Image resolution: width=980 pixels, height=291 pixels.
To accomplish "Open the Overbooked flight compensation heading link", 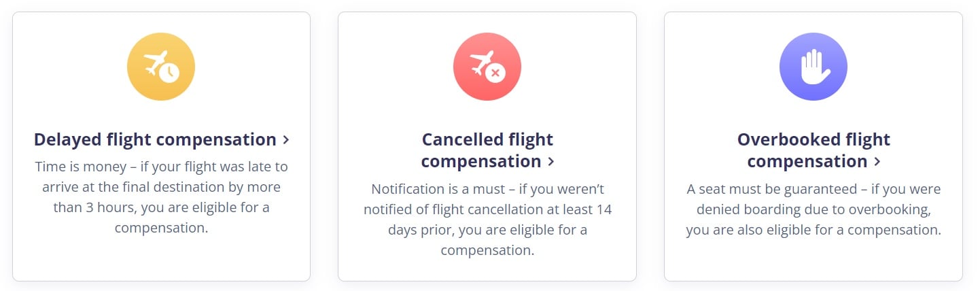I will (x=813, y=150).
